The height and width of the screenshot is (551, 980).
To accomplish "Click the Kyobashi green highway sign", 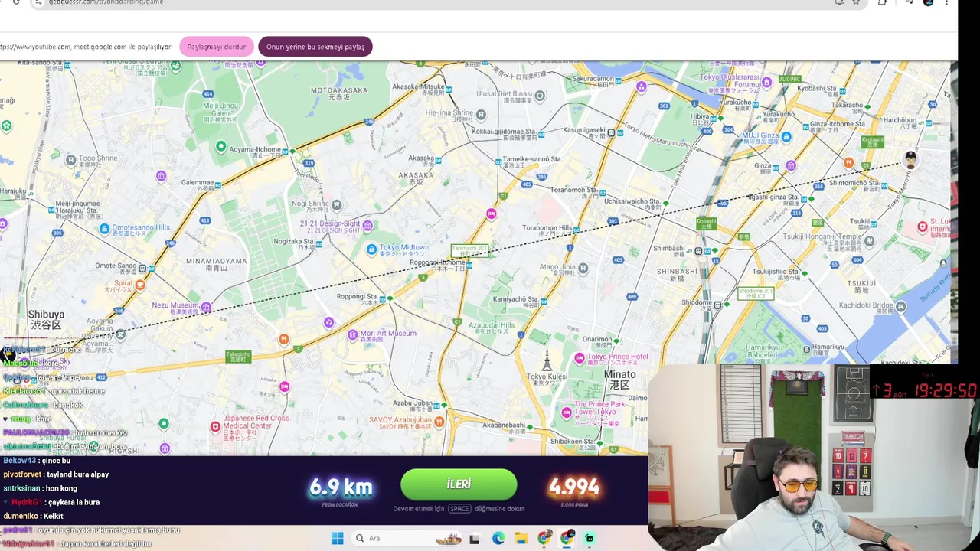I will [x=872, y=142].
